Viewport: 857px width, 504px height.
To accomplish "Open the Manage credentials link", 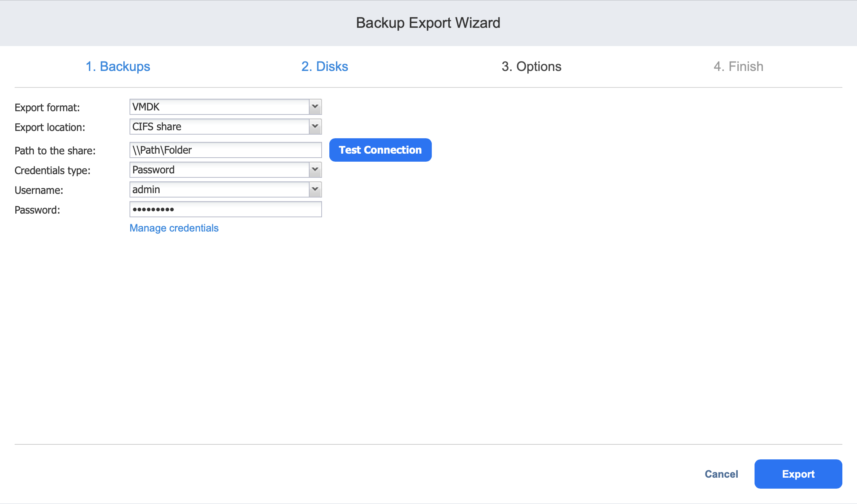I will [x=174, y=228].
